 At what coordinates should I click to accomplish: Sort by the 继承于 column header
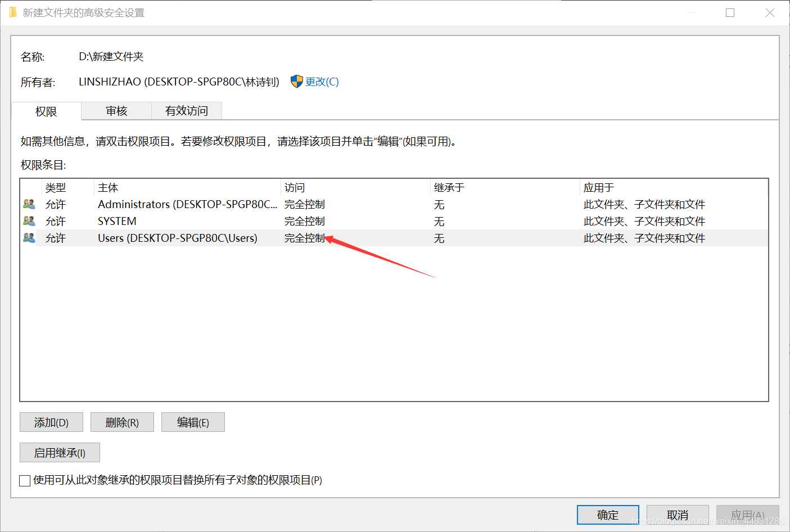click(505, 188)
